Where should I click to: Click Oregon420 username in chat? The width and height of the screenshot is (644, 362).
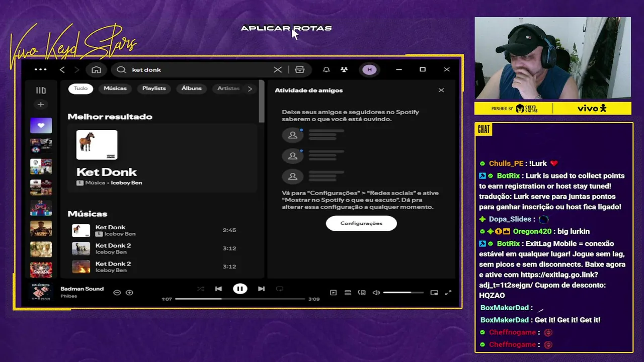[x=532, y=231]
